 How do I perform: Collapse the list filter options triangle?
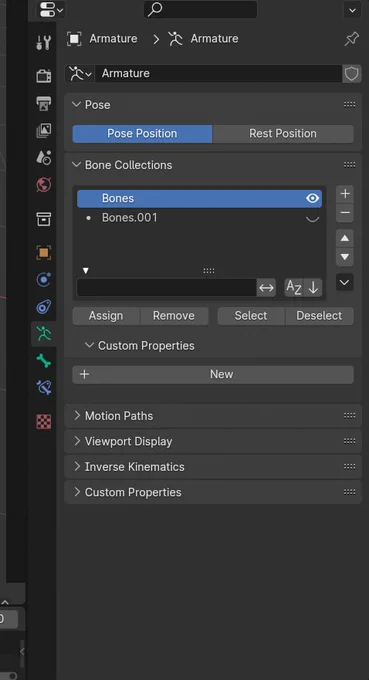point(86,271)
